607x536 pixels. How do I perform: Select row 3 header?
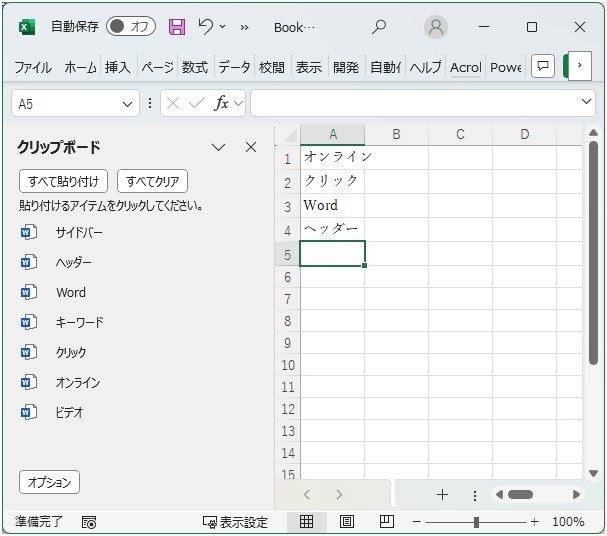[287, 206]
